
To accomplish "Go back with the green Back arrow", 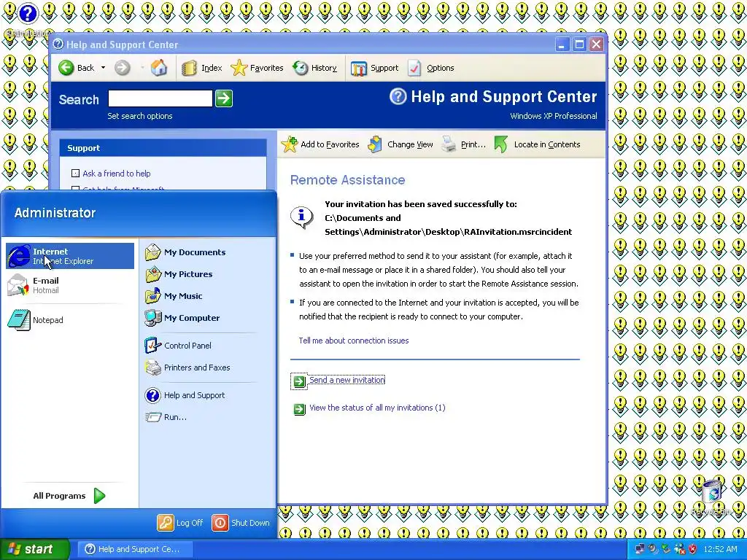I will tap(76, 68).
